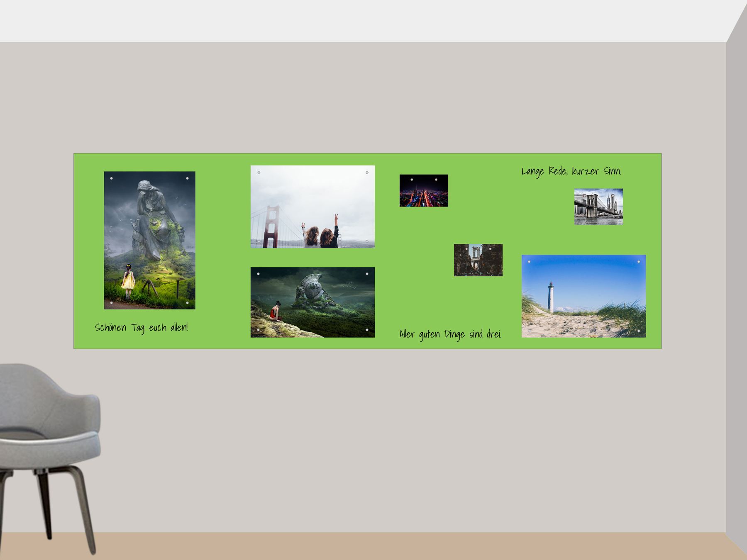The width and height of the screenshot is (747, 560).
Task: Select the night city skyline photo
Action: coord(423,191)
